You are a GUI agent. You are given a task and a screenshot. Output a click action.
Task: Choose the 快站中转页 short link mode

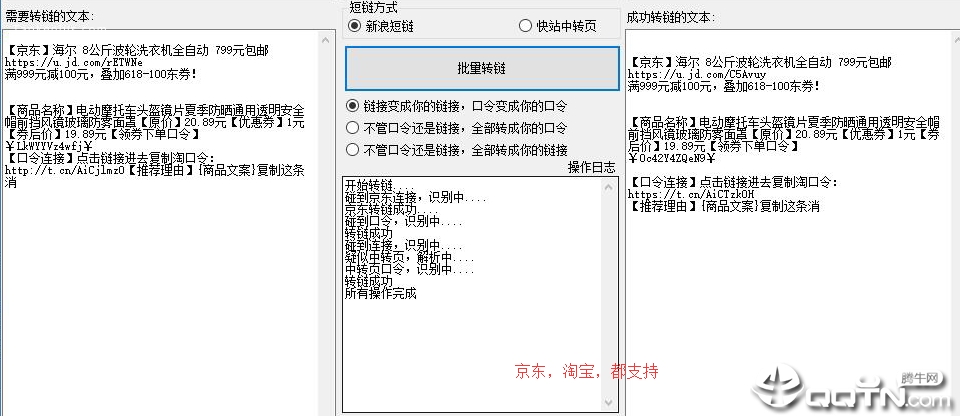pyautogui.click(x=557, y=26)
